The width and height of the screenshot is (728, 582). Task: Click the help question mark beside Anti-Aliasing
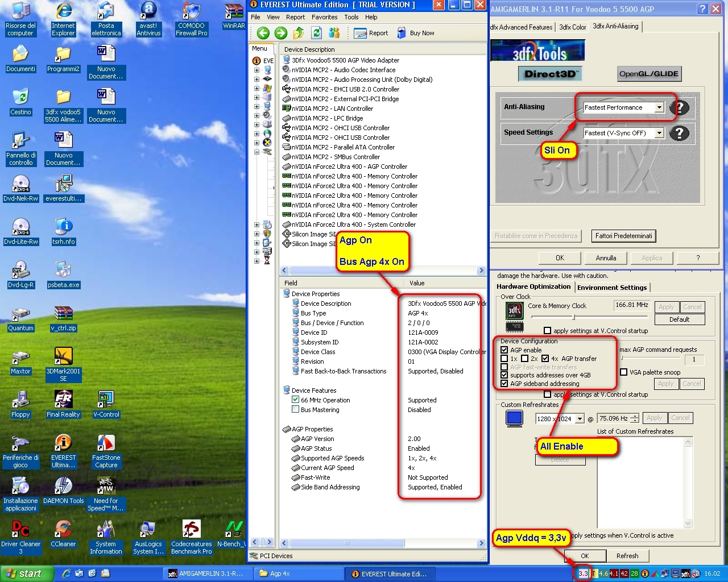pyautogui.click(x=679, y=107)
